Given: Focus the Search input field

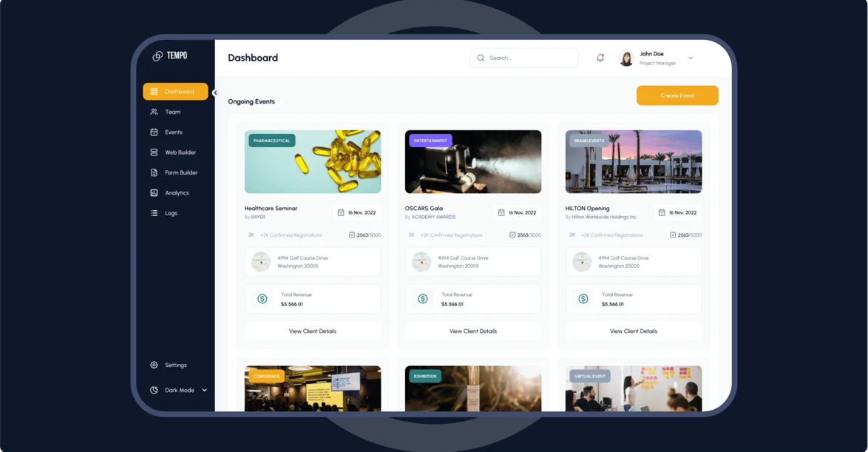Looking at the screenshot, I should pyautogui.click(x=524, y=58).
